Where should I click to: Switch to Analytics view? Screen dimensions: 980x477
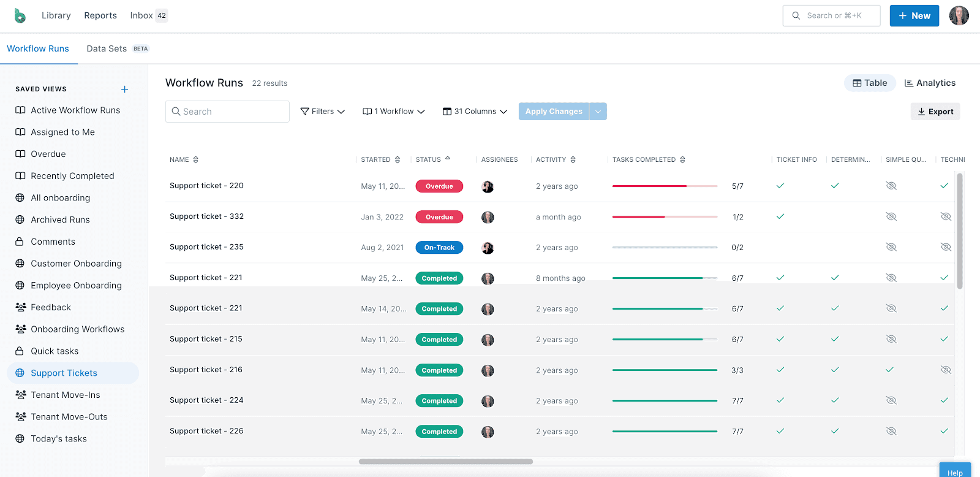(930, 83)
